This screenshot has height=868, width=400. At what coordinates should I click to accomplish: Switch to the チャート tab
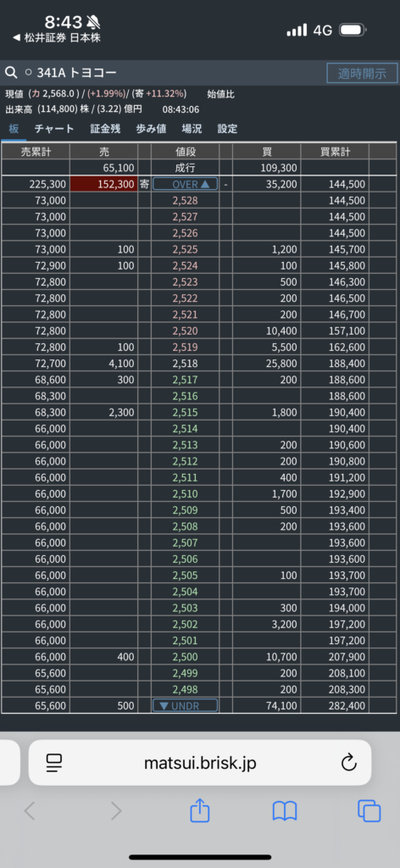click(54, 129)
